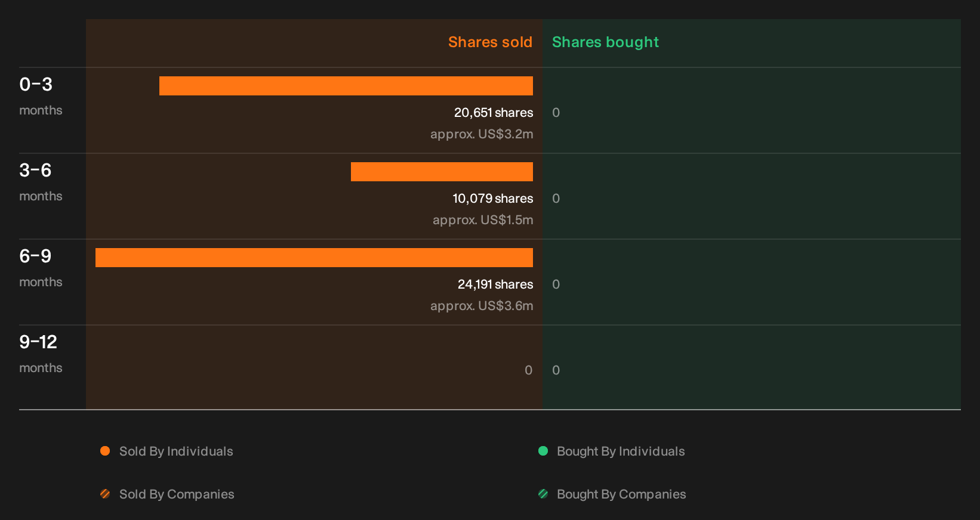Screen dimensions: 980x520
Task: Click the striped Sold By Companies legend icon
Action: pos(105,494)
